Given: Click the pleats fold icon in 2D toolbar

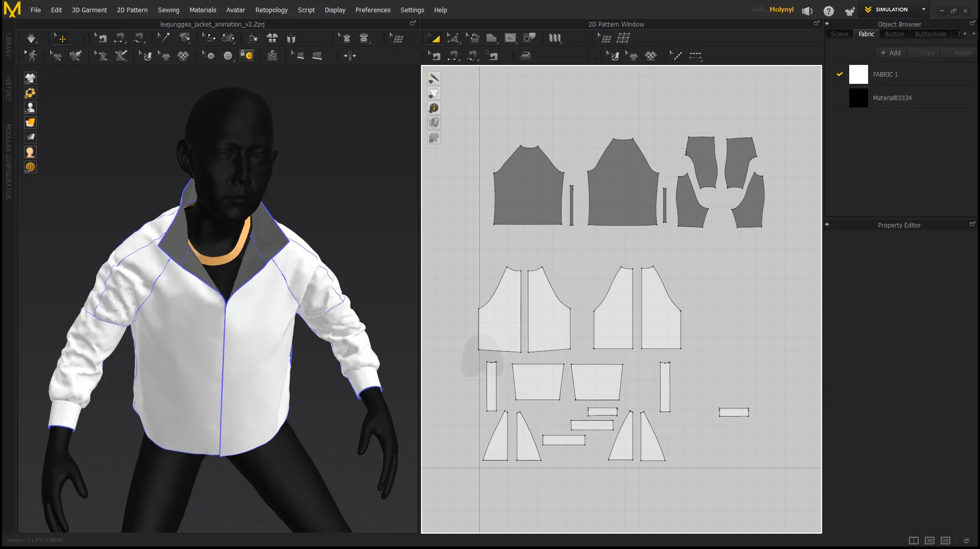Looking at the screenshot, I should [x=555, y=38].
